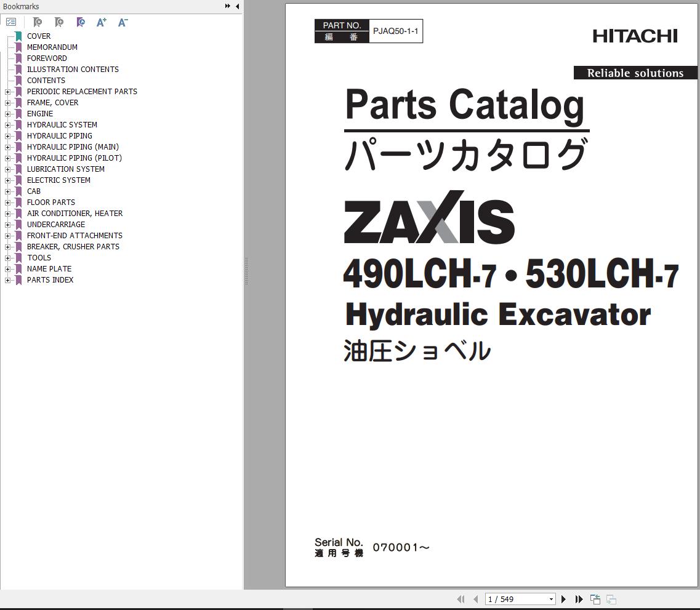The height and width of the screenshot is (610, 700).
Task: Expand the HYDRAULIC SYSTEM bookmark
Action: click(7, 126)
